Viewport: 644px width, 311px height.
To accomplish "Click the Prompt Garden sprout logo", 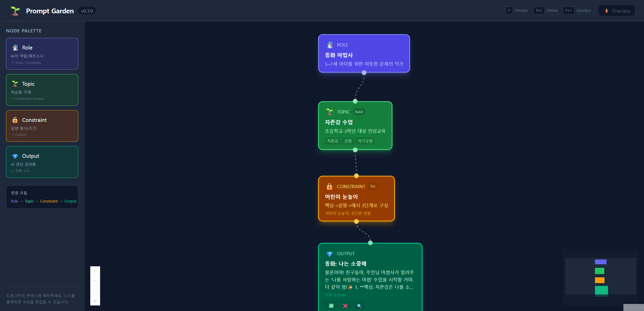I will tap(15, 11).
